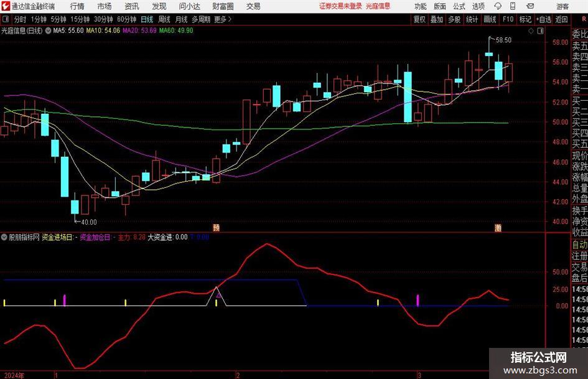Click the Tongdaxin red logo icon
This screenshot has height=379, width=588.
point(6,6)
